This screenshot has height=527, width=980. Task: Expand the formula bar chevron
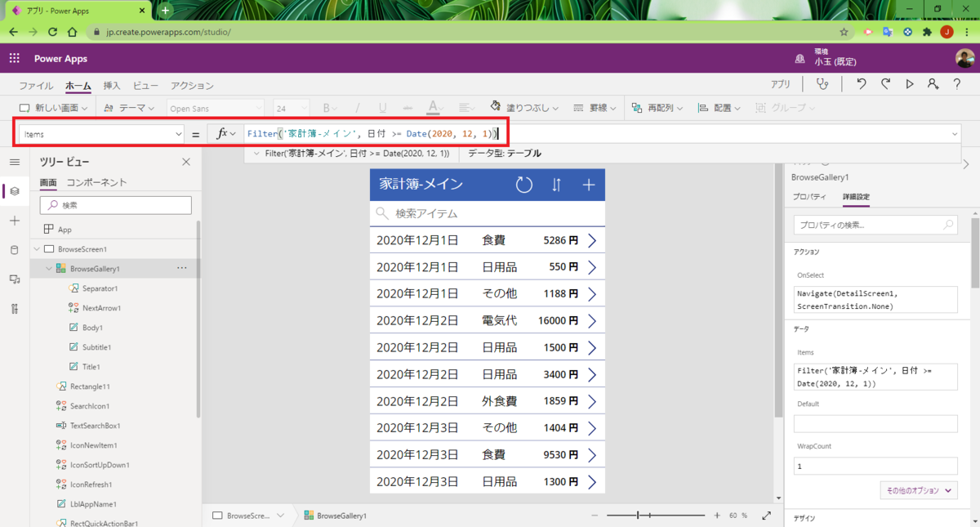(955, 134)
